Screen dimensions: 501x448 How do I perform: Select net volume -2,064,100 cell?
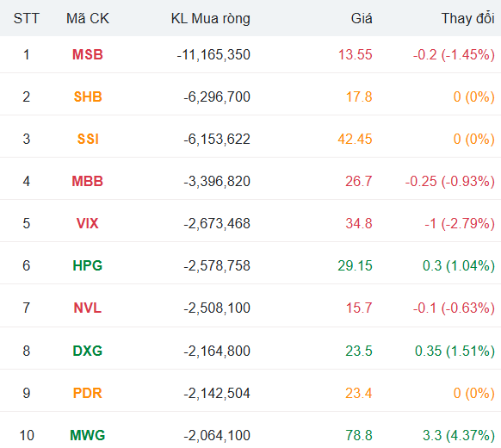click(217, 435)
